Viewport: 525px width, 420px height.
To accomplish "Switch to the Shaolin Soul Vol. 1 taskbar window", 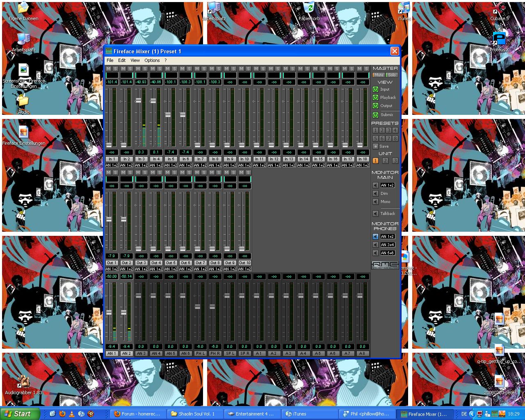I will pos(196,414).
